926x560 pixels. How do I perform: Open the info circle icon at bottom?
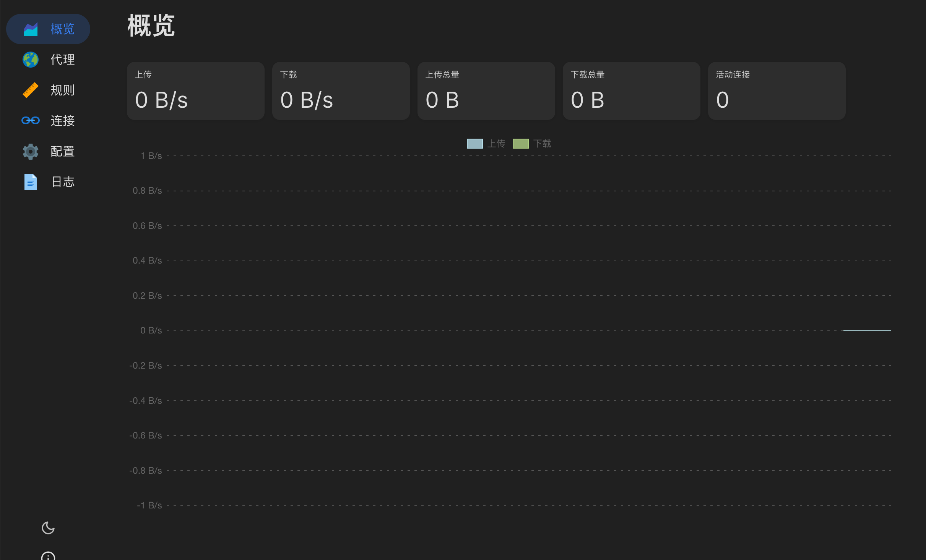click(x=48, y=556)
